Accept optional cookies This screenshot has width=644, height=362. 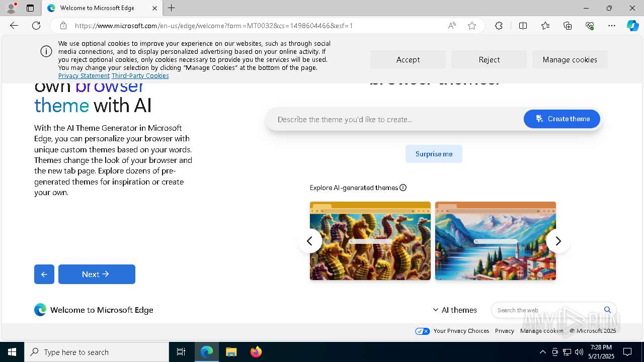pos(408,59)
